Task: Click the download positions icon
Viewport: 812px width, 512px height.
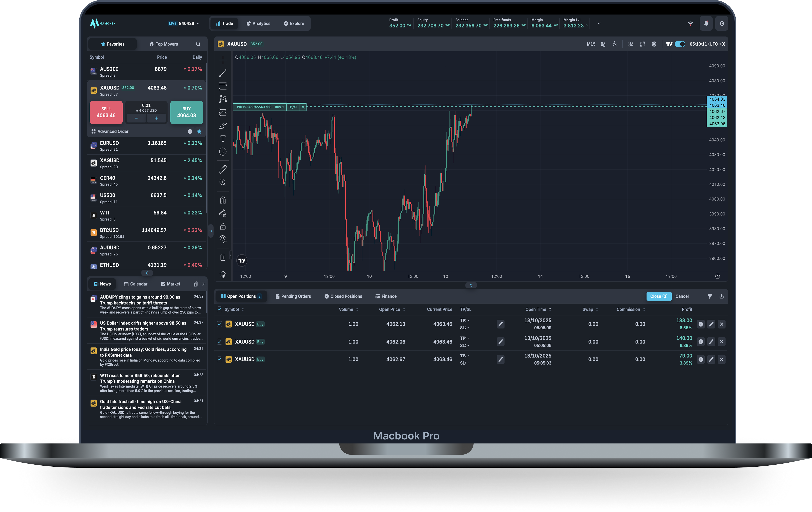Action: 721,296
